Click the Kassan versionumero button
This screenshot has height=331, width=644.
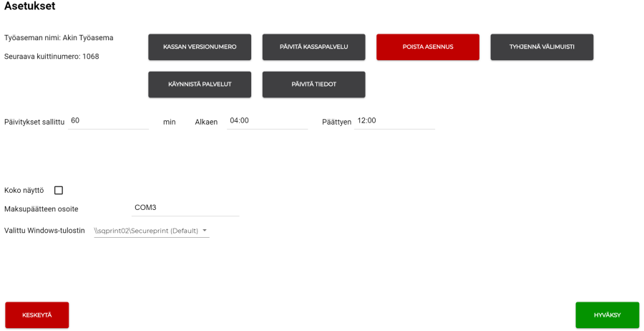pyautogui.click(x=200, y=47)
